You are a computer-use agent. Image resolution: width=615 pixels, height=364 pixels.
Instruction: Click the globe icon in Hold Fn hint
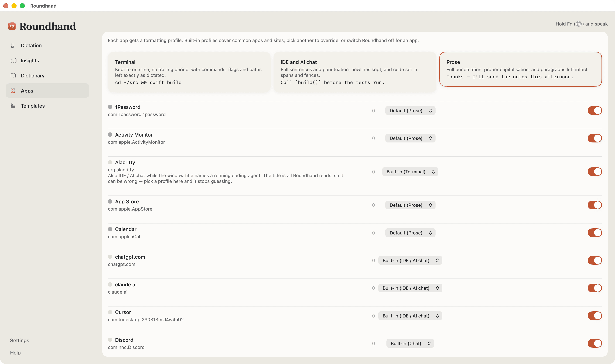tap(579, 24)
